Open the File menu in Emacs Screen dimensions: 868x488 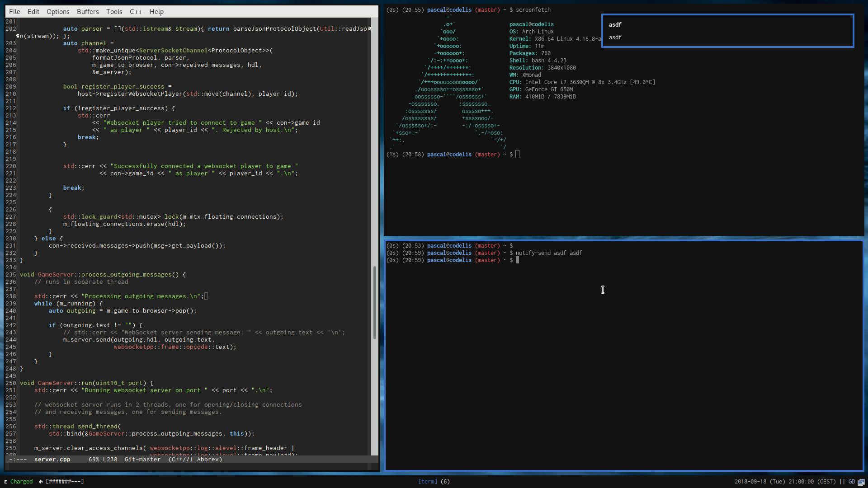tap(14, 12)
